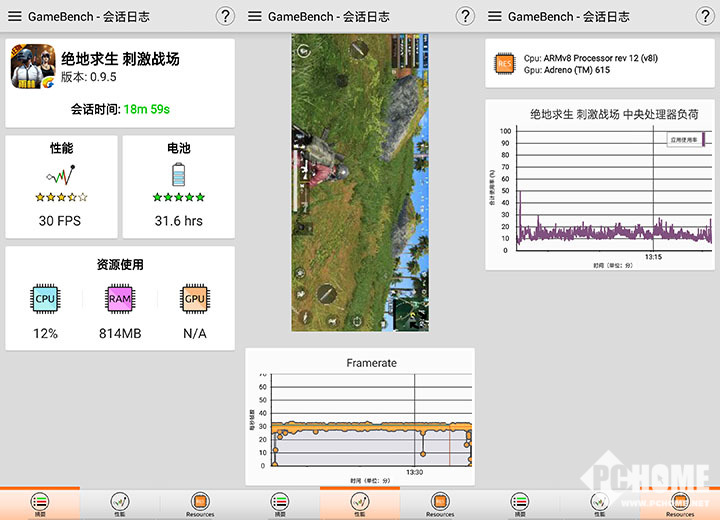The image size is (720, 520).
Task: Switch to Resources tab on Framerate screen
Action: point(440,504)
